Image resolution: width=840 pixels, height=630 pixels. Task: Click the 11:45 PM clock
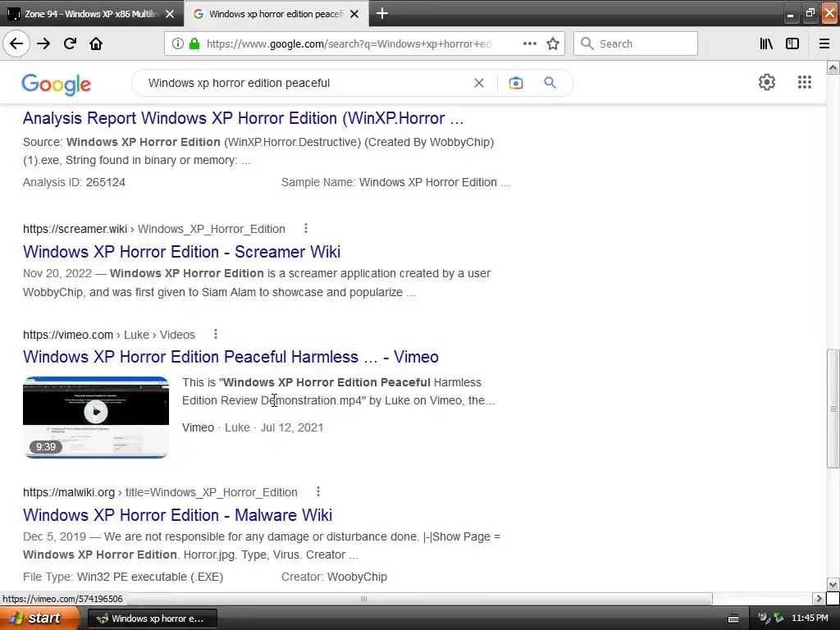click(x=810, y=618)
